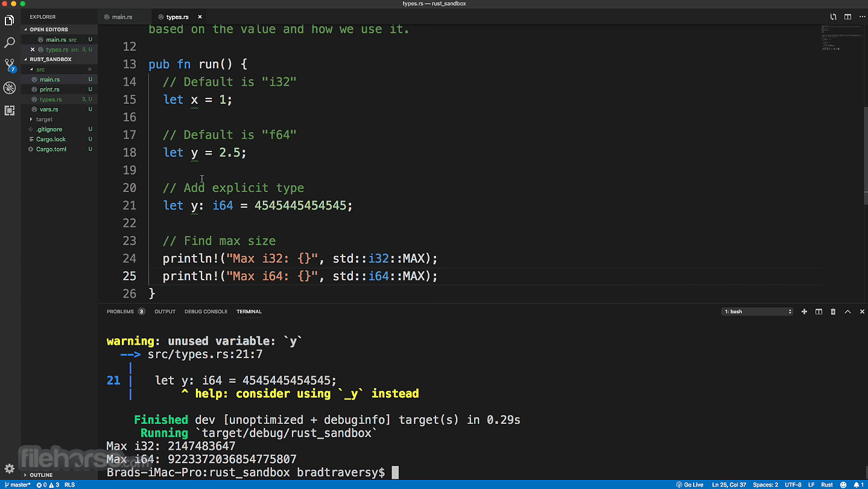Select language mode Rust in status bar
Viewport: 868px width, 489px height.
point(827,485)
